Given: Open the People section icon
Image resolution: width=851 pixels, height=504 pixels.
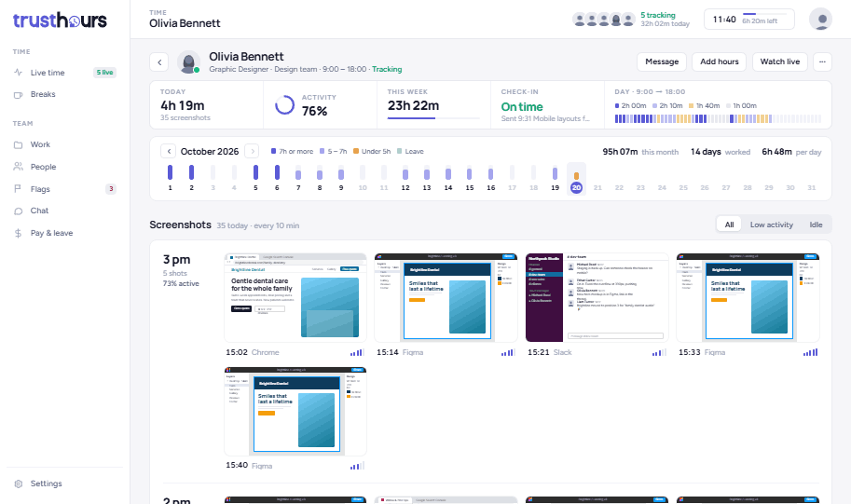Looking at the screenshot, I should 18,167.
